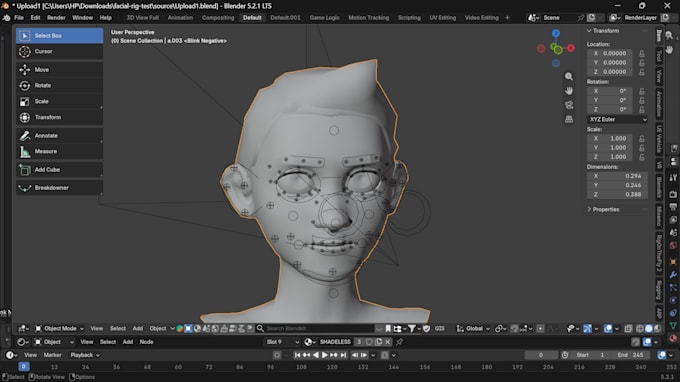Click the blue Z axis gizmo
Image resolution: width=680 pixels, height=382 pixels.
point(556,33)
